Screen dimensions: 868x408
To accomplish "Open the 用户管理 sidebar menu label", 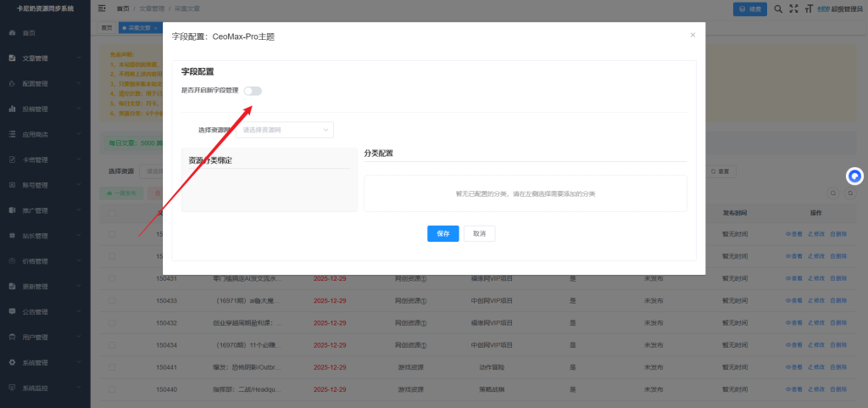I will 35,337.
